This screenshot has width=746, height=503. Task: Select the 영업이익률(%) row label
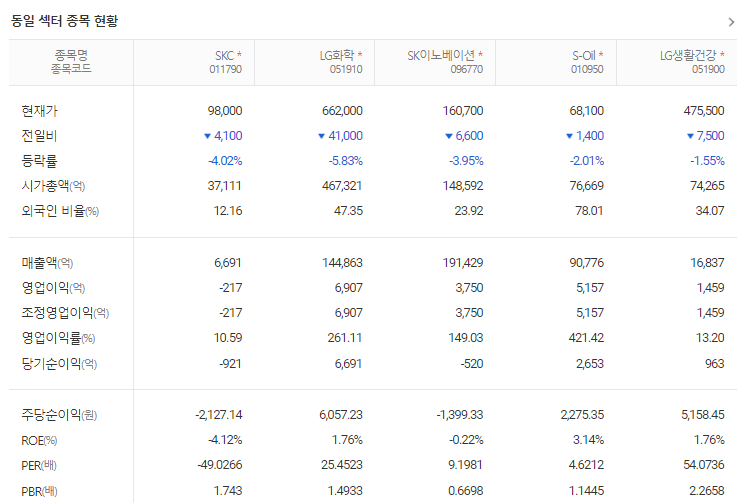(x=58, y=338)
